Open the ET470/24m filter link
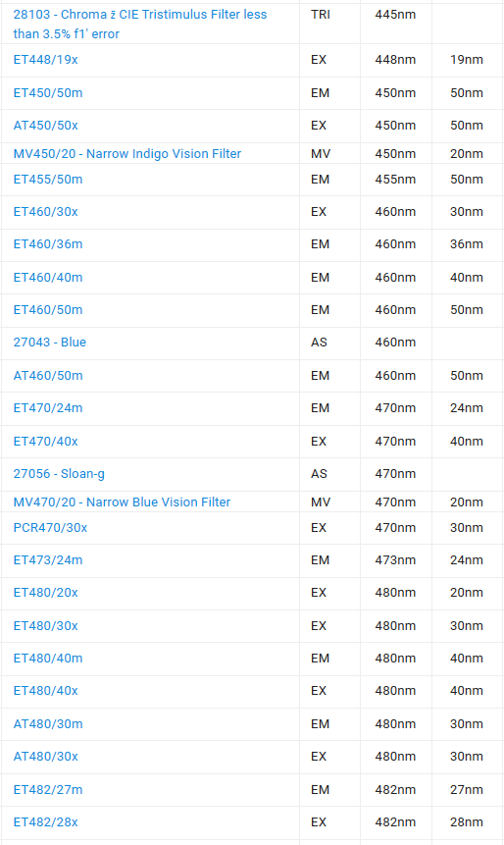Screen dimensions: 504x845 [48, 408]
